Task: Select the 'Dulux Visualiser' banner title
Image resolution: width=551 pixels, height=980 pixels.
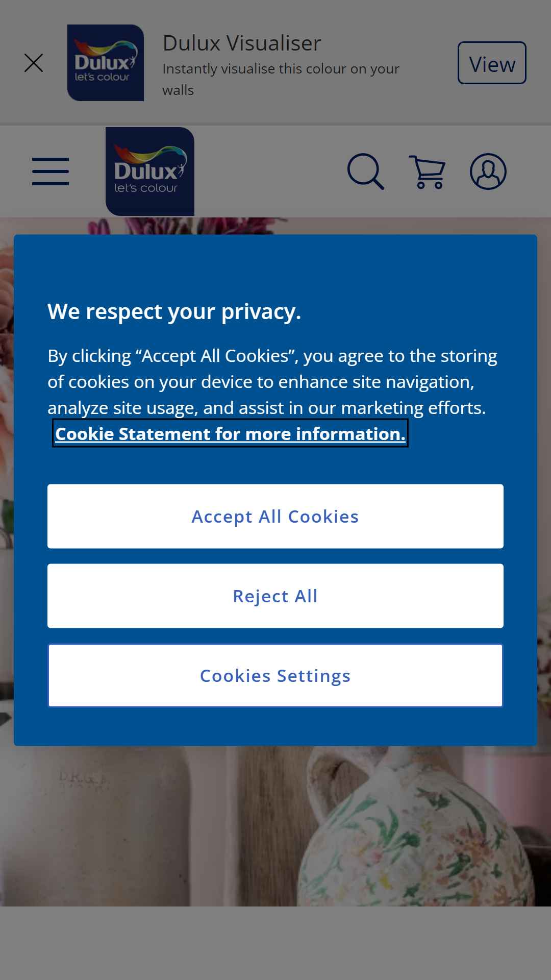Action: pyautogui.click(x=242, y=43)
